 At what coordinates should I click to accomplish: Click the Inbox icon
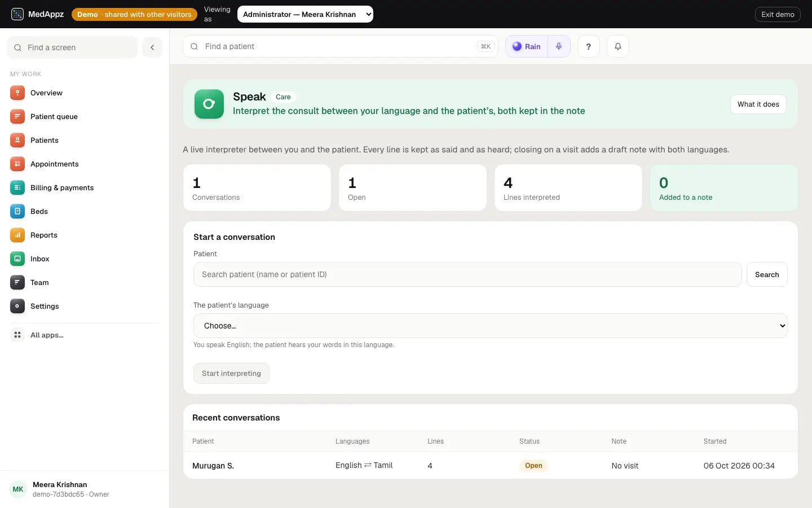[x=17, y=259]
